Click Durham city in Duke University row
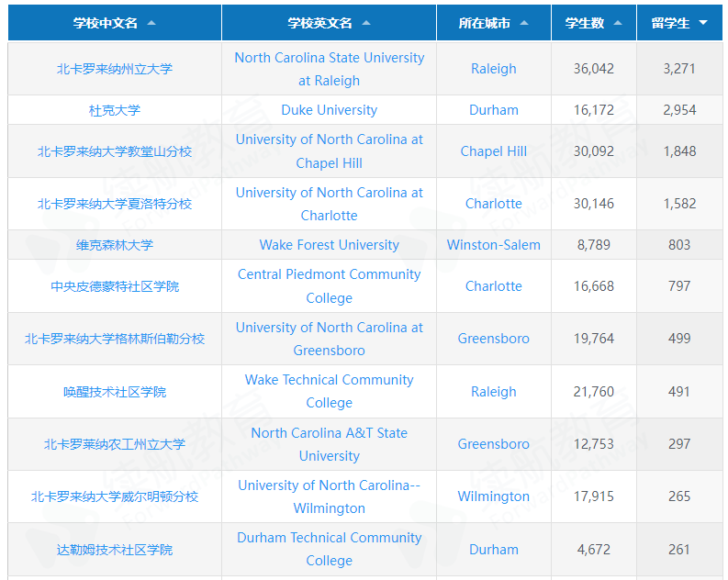 coord(494,110)
